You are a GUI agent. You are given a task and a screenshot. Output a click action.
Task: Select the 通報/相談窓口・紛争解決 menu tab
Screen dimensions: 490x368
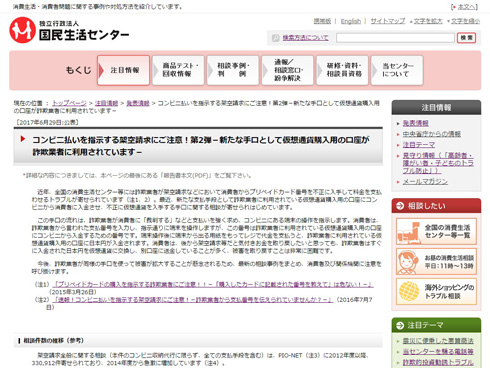[288, 70]
